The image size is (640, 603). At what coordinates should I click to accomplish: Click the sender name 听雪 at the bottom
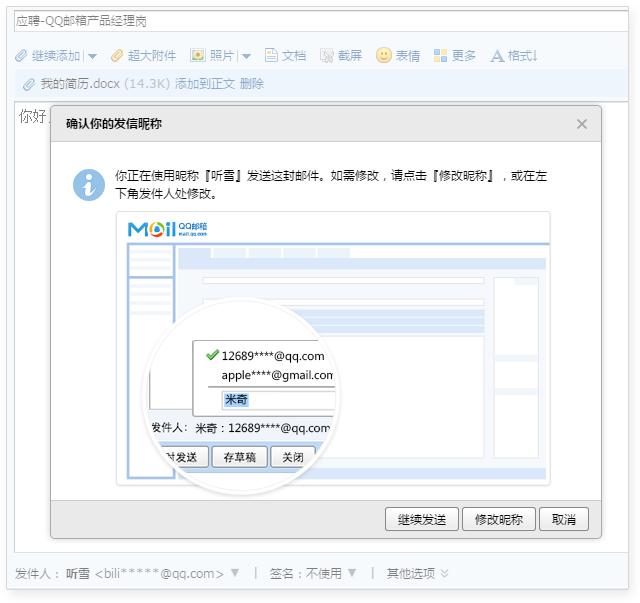pyautogui.click(x=78, y=573)
